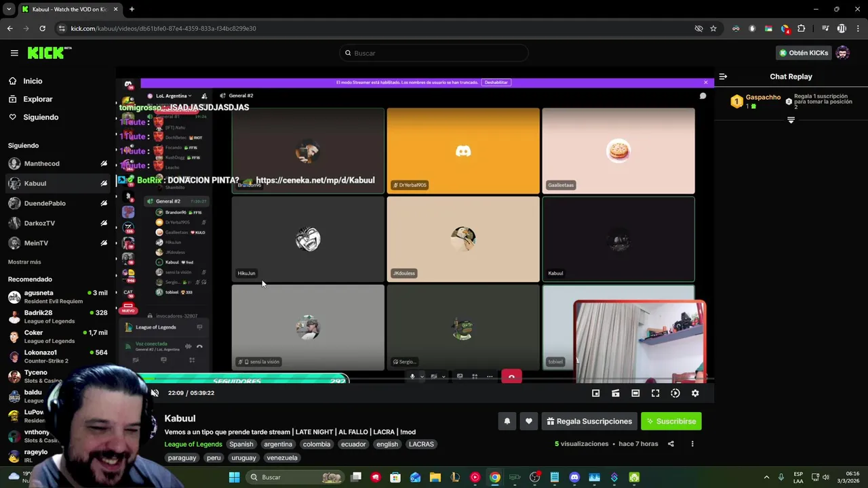Image resolution: width=868 pixels, height=488 pixels.
Task: Open playback speed control
Action: (x=675, y=393)
